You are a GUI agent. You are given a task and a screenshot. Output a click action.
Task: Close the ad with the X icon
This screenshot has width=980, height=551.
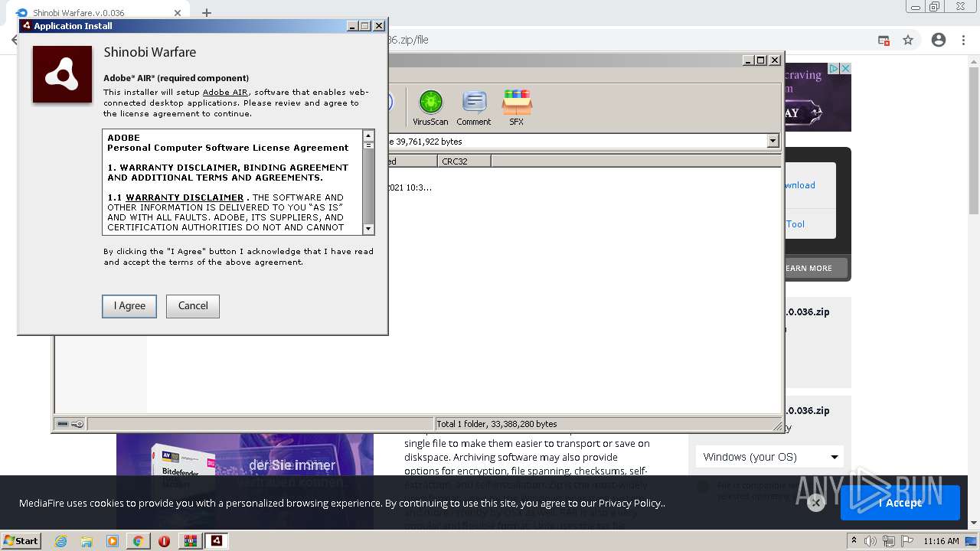[x=845, y=69]
